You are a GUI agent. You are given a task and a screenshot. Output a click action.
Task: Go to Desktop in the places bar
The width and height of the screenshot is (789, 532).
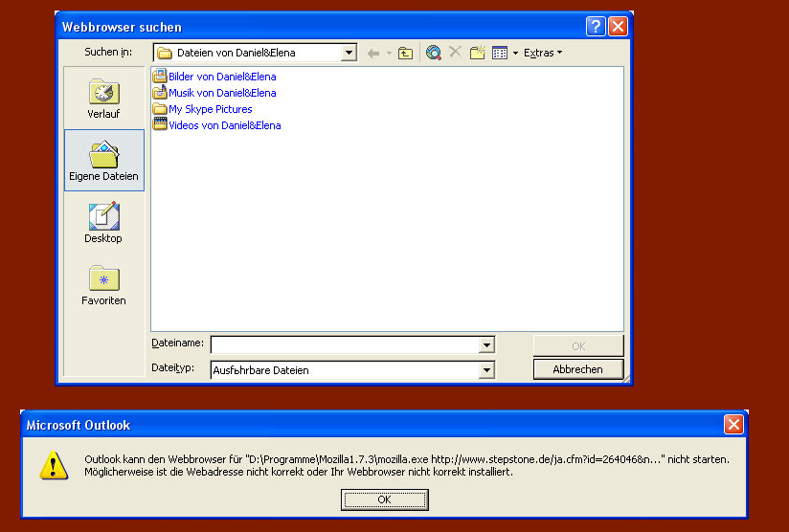coord(103,223)
